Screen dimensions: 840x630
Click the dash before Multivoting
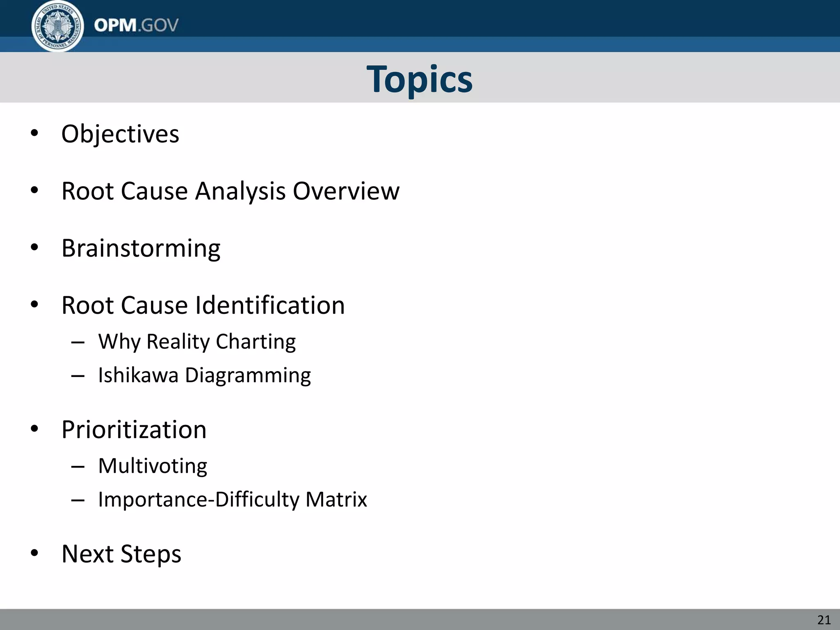pos(78,466)
